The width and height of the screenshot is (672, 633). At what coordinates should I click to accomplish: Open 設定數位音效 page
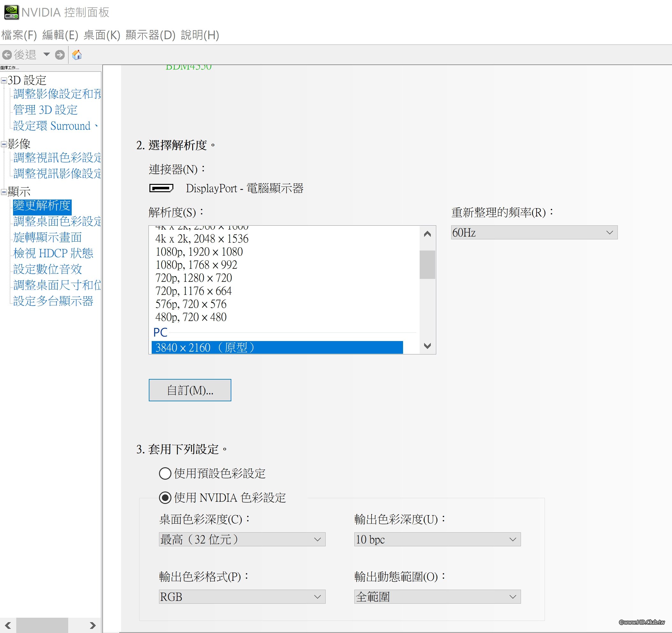pyautogui.click(x=47, y=269)
